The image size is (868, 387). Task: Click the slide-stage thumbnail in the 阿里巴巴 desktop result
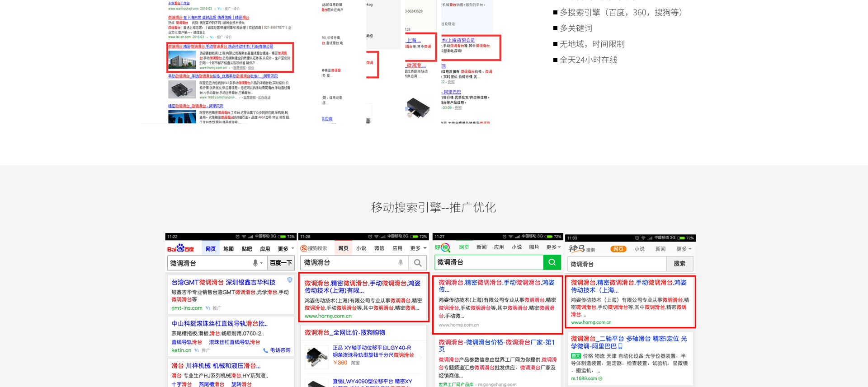point(182,89)
